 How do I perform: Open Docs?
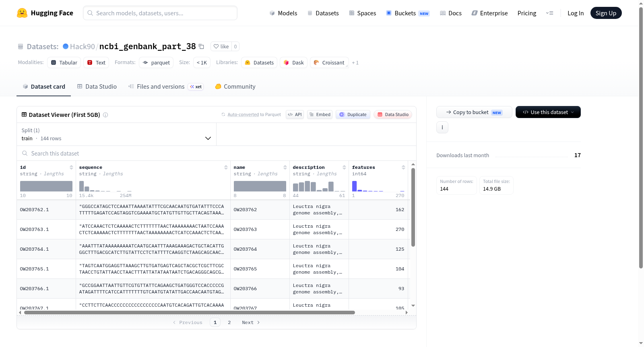451,13
